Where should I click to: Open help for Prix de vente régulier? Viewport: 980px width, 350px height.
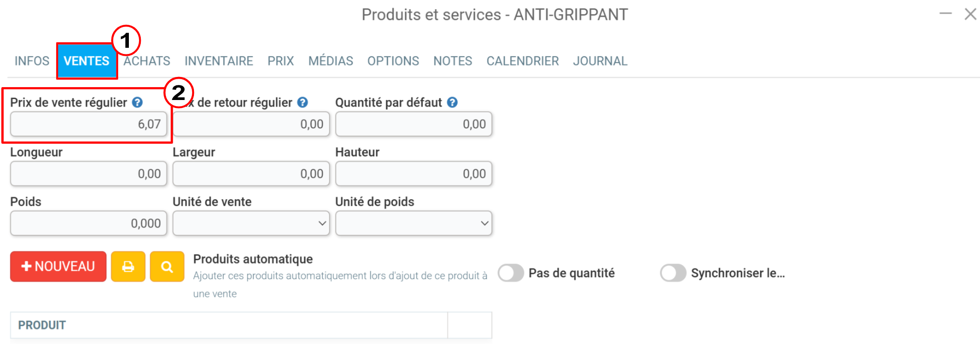pos(138,103)
